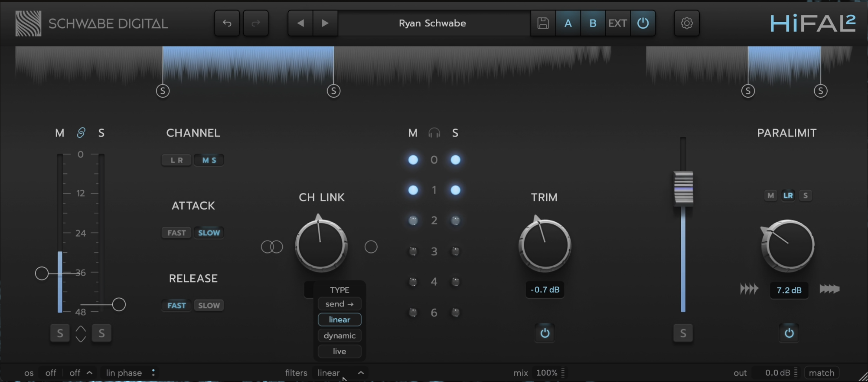Image resolution: width=868 pixels, height=382 pixels.
Task: Switch channel mode to M S
Action: click(209, 160)
